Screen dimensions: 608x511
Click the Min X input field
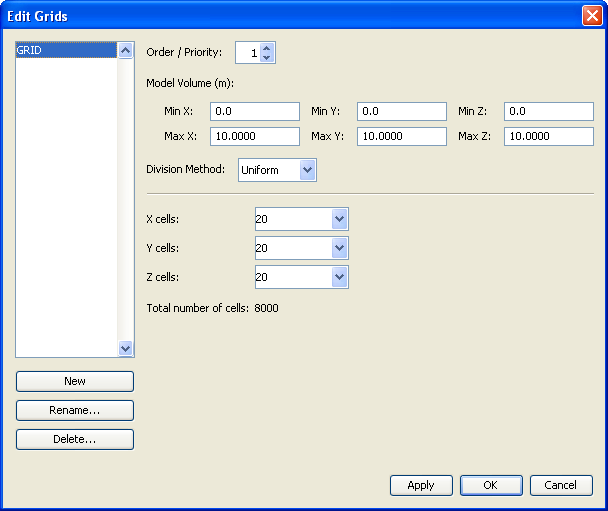coord(254,112)
